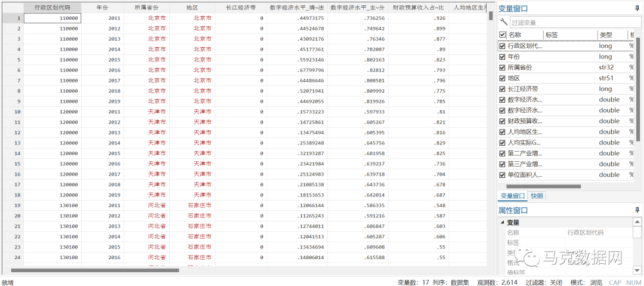The image size is (644, 286).
Task: Click the 河北省 cell in row 19
Action: [x=146, y=205]
